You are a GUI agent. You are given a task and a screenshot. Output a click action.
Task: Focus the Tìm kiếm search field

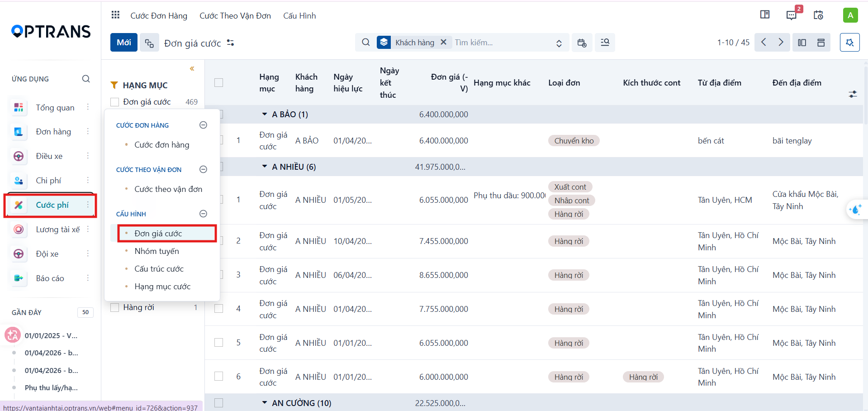tap(502, 43)
